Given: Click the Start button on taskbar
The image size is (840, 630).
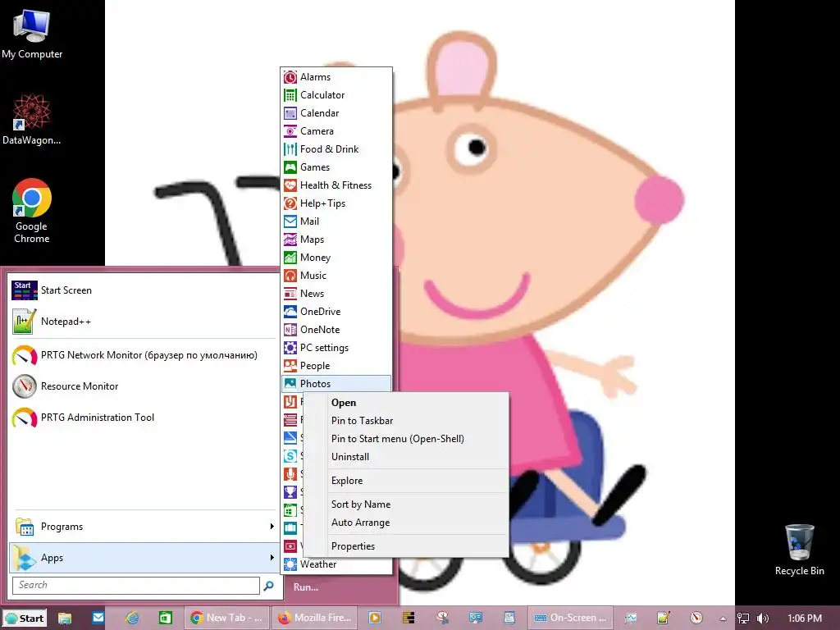Looking at the screenshot, I should pos(24,619).
